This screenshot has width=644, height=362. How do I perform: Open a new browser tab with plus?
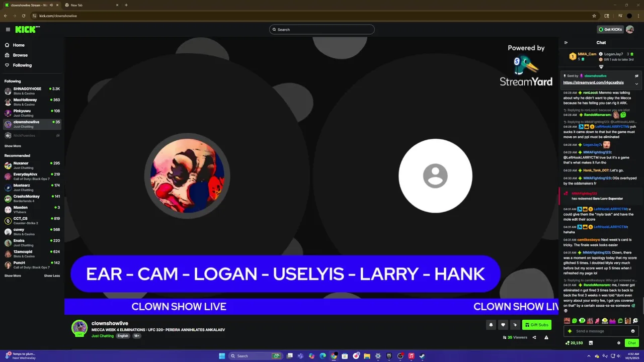126,5
